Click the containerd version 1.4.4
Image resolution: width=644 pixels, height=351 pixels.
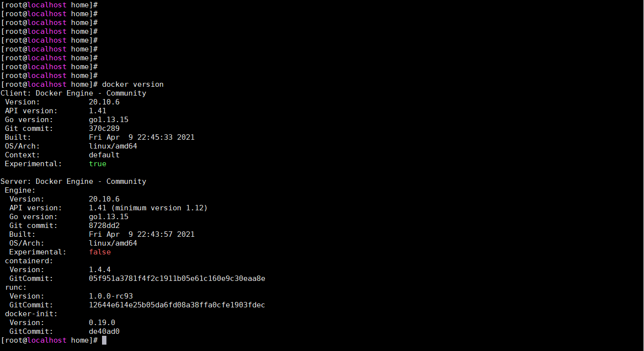[100, 270]
